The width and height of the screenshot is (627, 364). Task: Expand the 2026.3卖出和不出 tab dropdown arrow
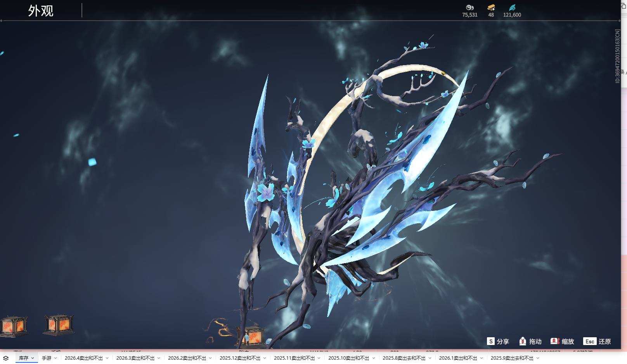pyautogui.click(x=159, y=358)
